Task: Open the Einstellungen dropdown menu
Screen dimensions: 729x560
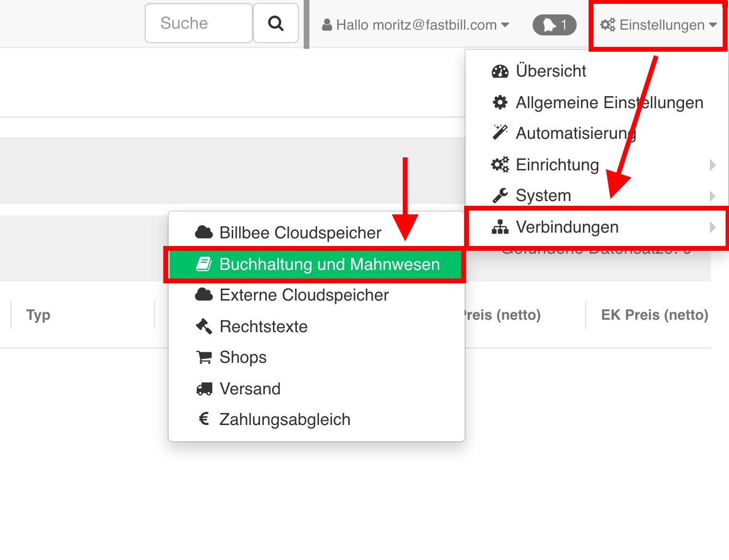Action: tap(658, 25)
